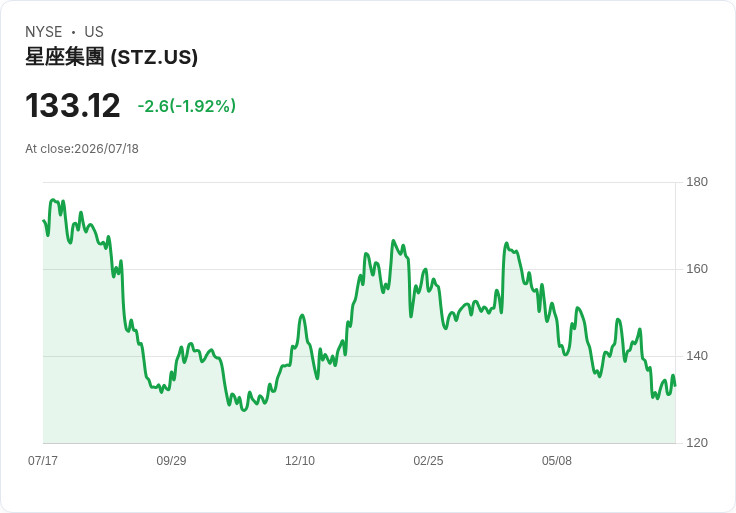
Task: Click the 星座集團 (STZ.US) stock title
Action: coord(111,57)
